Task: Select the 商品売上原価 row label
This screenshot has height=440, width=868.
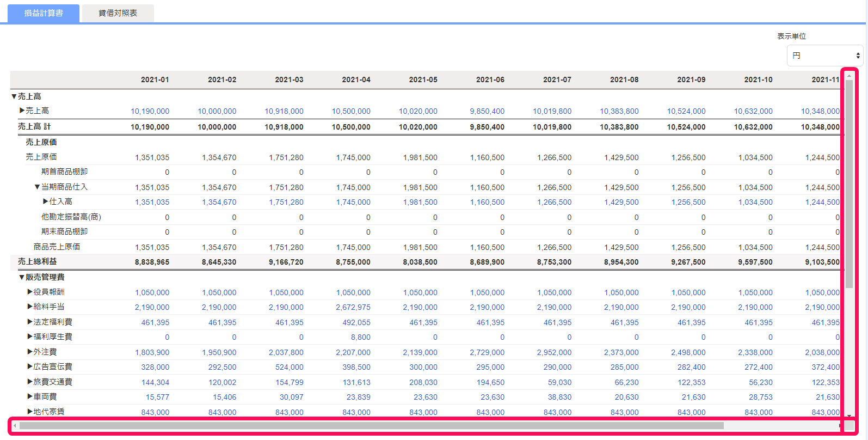Action: point(57,247)
